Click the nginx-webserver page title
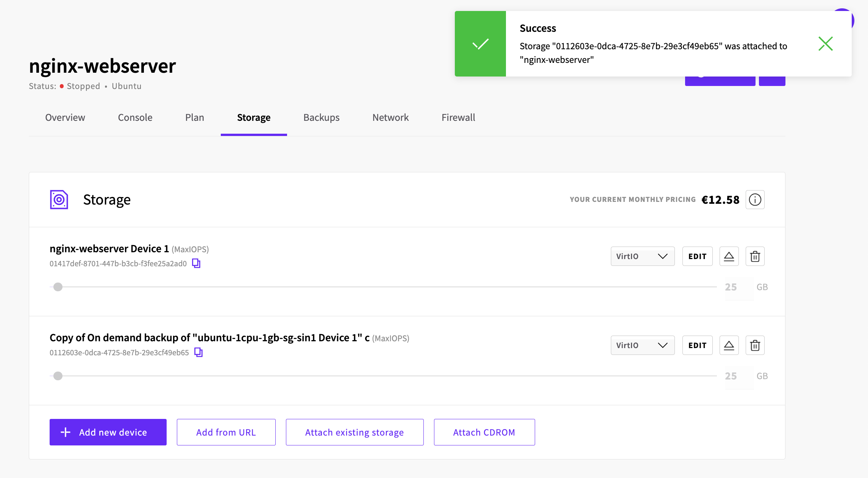The height and width of the screenshot is (478, 868). [x=102, y=66]
